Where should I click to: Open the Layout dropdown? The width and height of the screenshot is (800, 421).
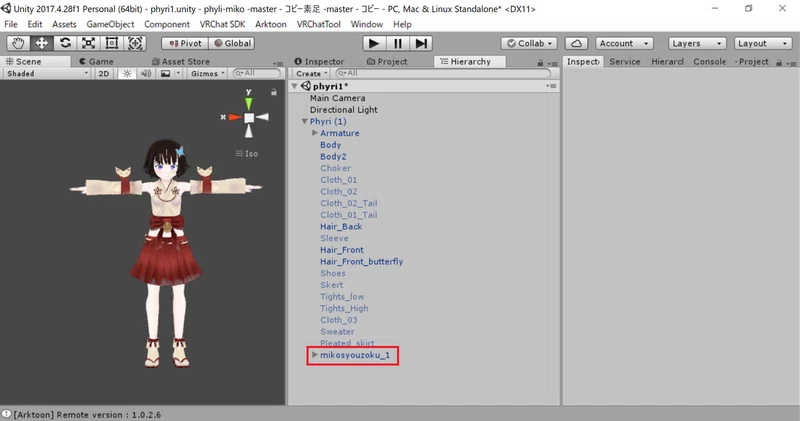click(763, 43)
